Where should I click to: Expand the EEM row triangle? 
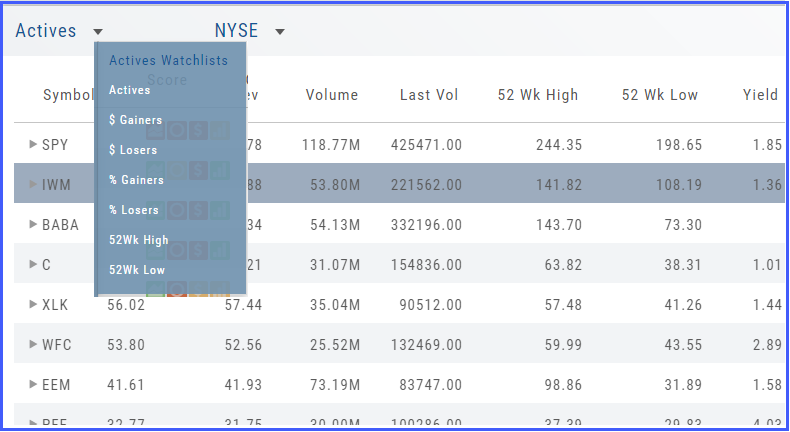[33, 385]
